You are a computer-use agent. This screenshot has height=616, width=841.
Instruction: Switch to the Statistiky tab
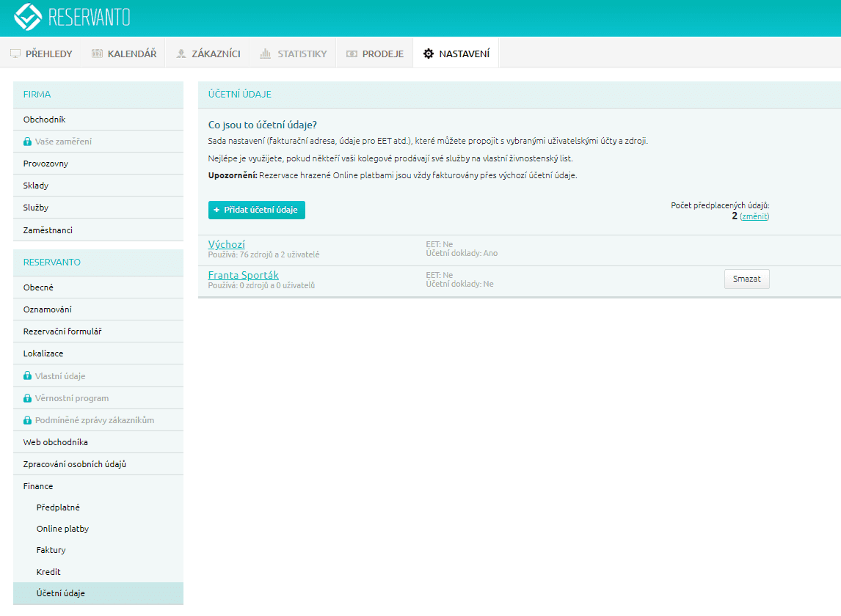(x=293, y=54)
